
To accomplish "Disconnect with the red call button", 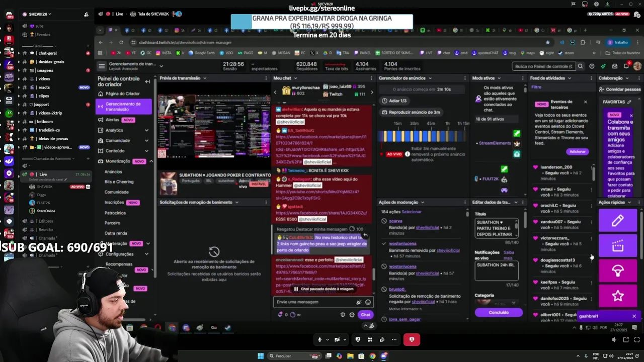I will pyautogui.click(x=412, y=339).
